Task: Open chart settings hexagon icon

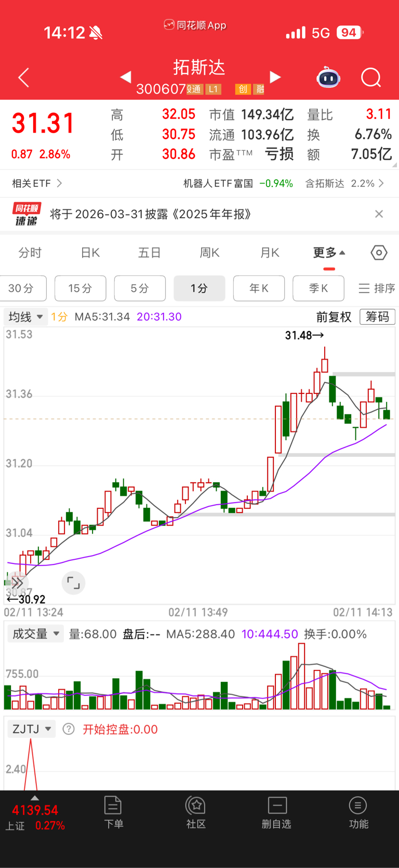Action: click(x=379, y=253)
